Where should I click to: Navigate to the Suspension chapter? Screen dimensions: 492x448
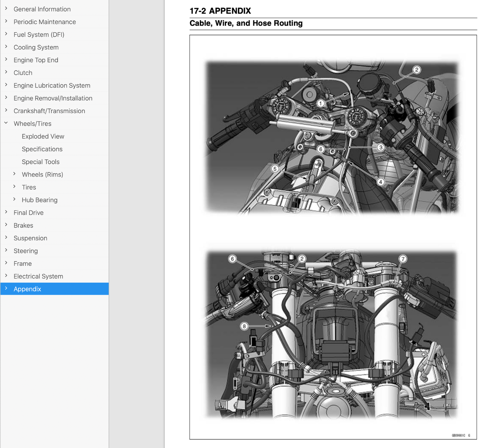click(x=30, y=238)
